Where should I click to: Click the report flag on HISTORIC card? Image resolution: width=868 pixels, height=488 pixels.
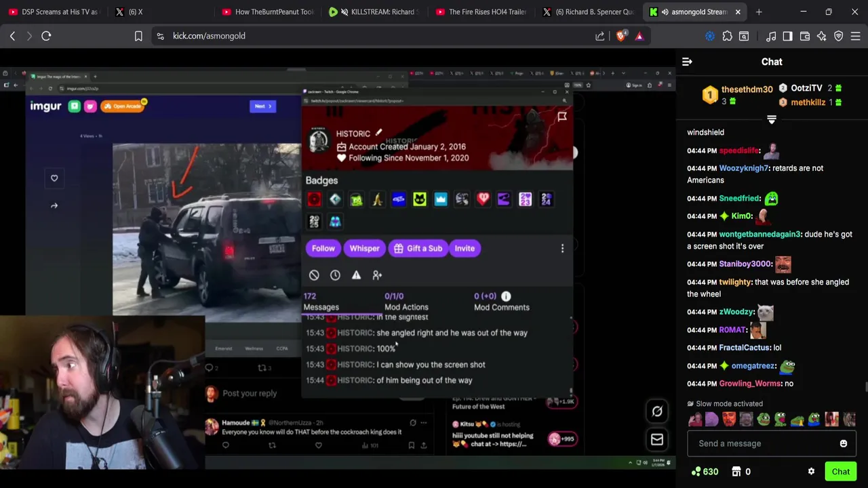coord(562,117)
